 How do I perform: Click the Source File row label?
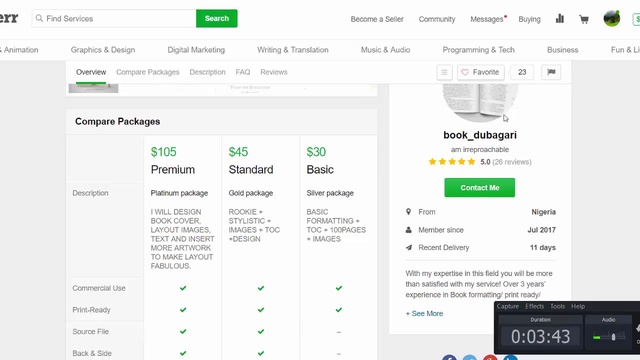pos(91,331)
